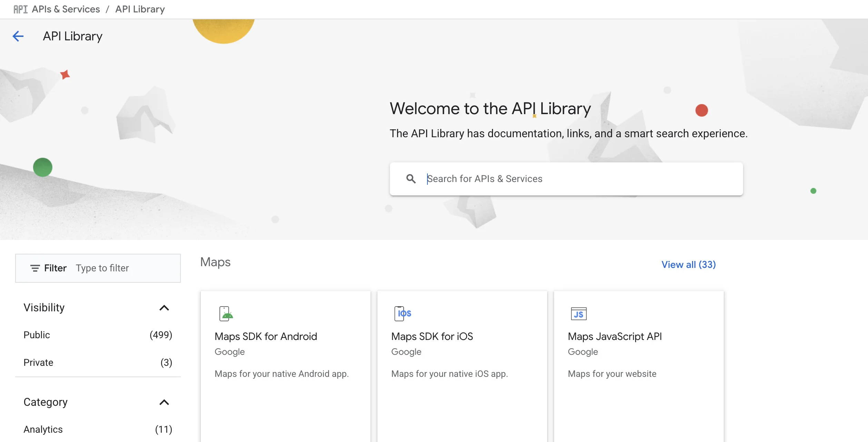Click 'Maps for your native iOS app.' text
This screenshot has width=868, height=442.
click(450, 374)
